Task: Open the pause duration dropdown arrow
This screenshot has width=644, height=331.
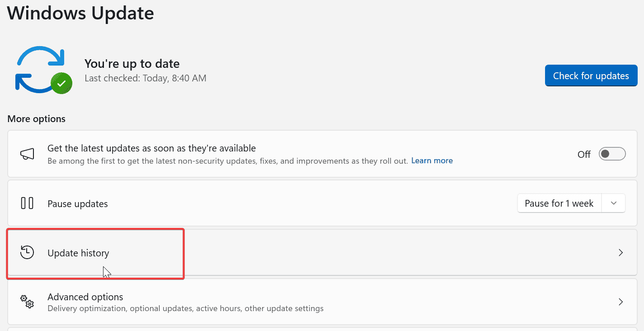Action: 613,203
